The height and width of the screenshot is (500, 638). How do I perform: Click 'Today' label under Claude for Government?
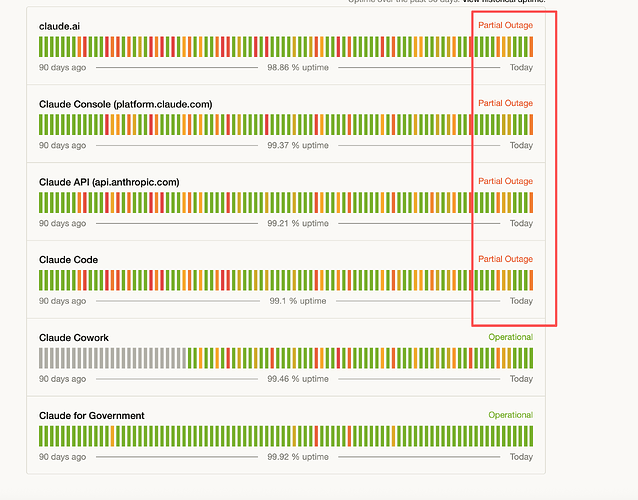[521, 457]
